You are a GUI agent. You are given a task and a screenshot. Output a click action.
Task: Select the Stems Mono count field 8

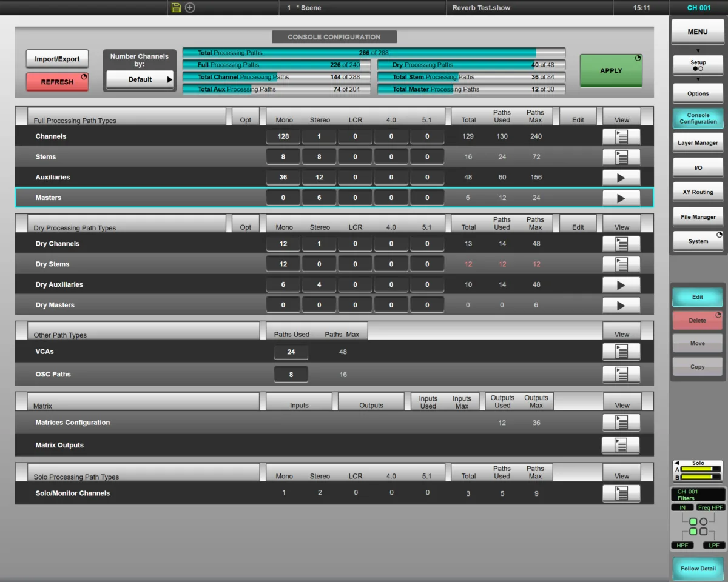(x=283, y=157)
